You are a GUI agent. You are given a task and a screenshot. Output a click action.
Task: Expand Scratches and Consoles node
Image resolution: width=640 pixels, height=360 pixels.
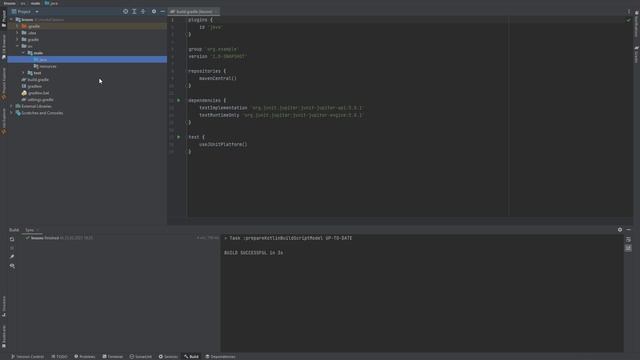click(11, 113)
